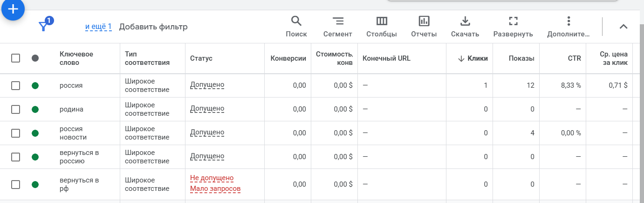The image size is (644, 203).
Task: Select the checkbox for keyword россия
Action: (16, 85)
